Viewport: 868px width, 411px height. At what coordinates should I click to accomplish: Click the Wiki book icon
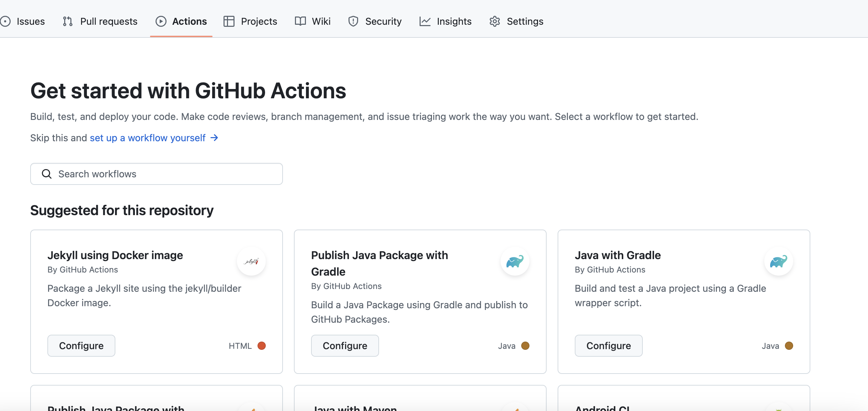click(x=300, y=21)
